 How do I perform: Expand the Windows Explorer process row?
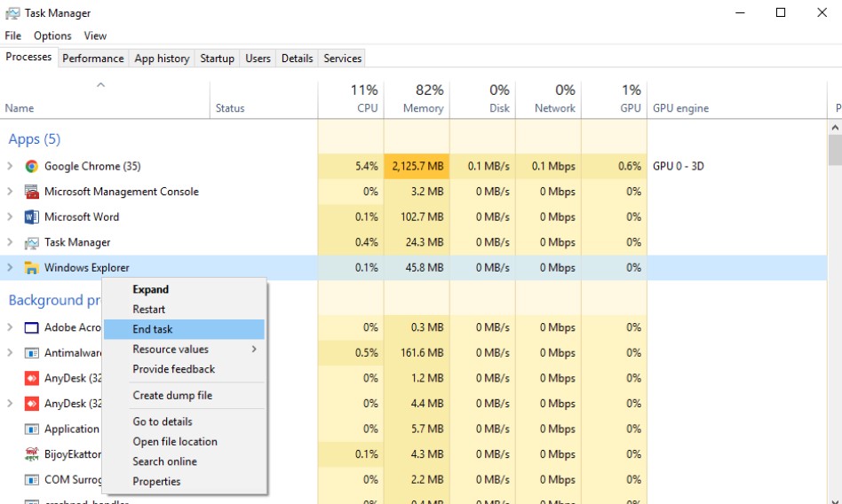click(10, 268)
